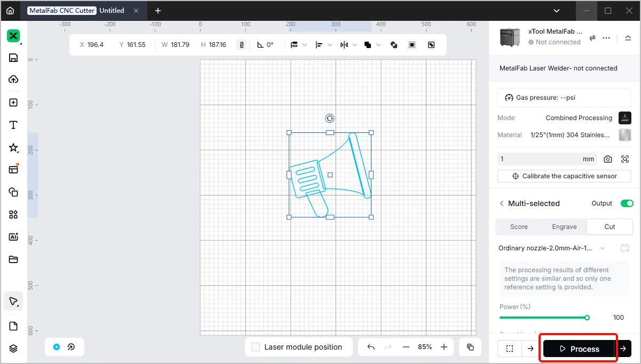Click the switch device arrows icon
The width and height of the screenshot is (641, 364).
coord(592,38)
